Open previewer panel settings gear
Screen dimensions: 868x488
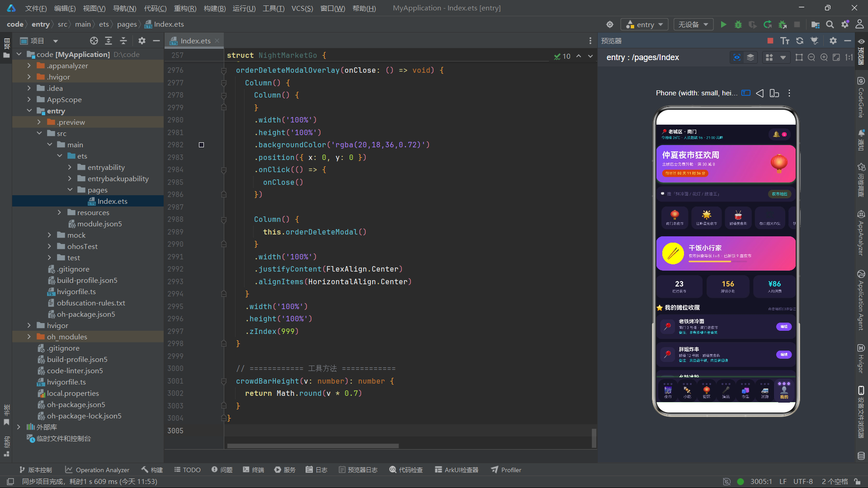[x=833, y=41]
